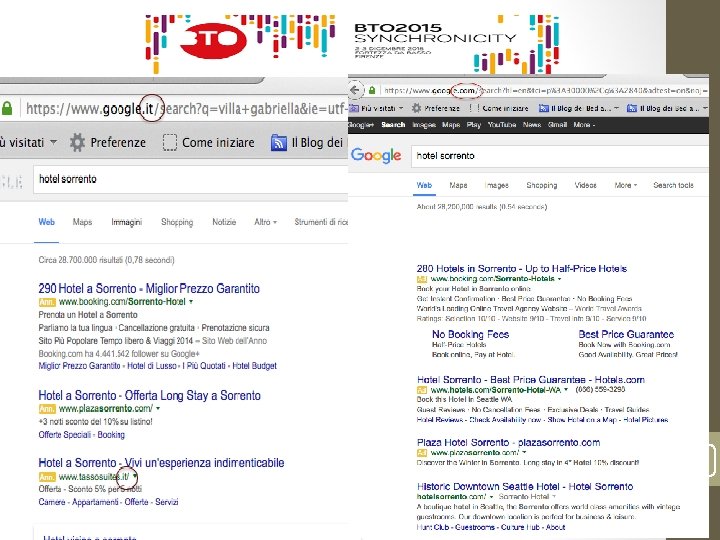Open '280 Hotels in Sorrento - Up to Half-Price'
Screen dimensions: 720x540
pyautogui.click(x=522, y=269)
